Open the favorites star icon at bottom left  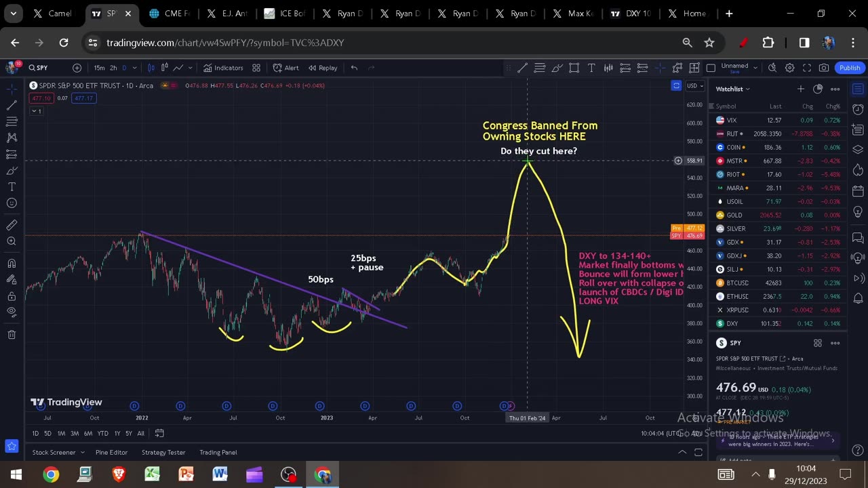tap(12, 446)
